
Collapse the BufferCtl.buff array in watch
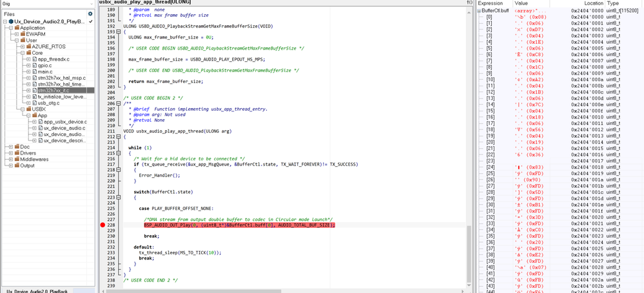coord(479,11)
